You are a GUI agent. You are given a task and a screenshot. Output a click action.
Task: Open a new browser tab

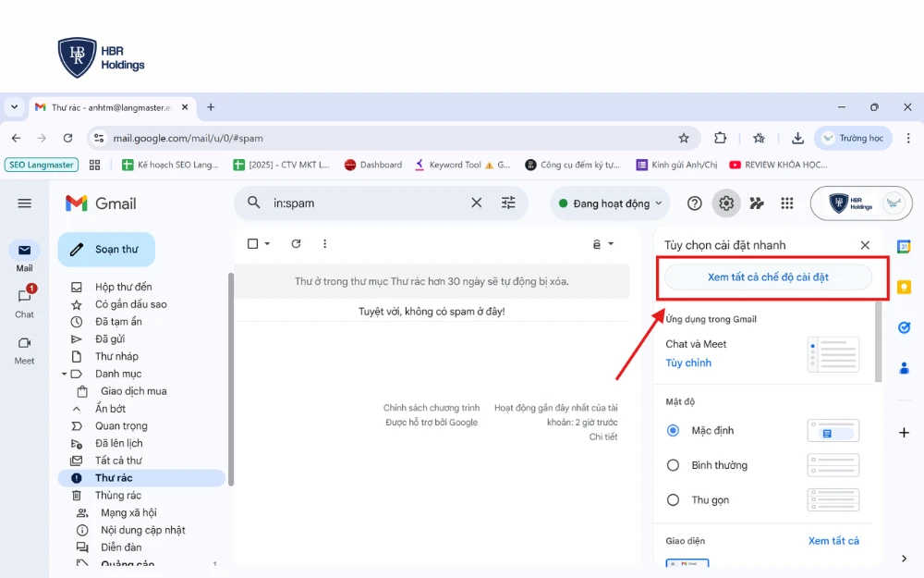point(211,107)
